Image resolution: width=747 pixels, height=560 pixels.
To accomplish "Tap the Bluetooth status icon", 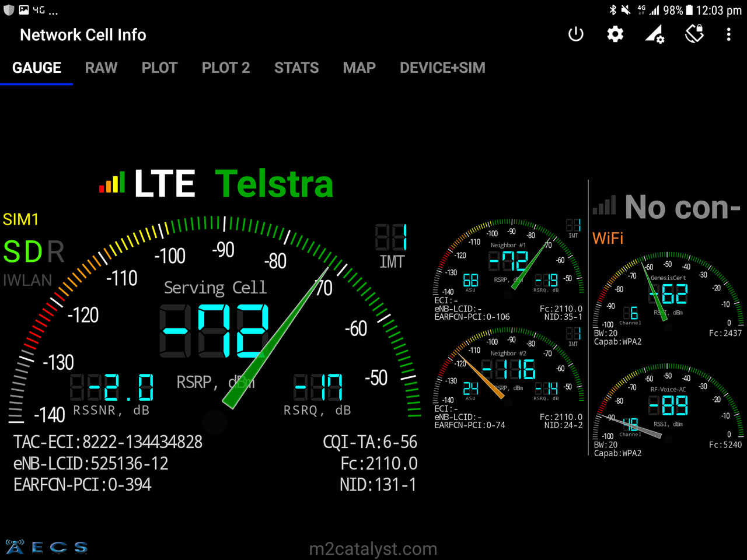I will (613, 10).
